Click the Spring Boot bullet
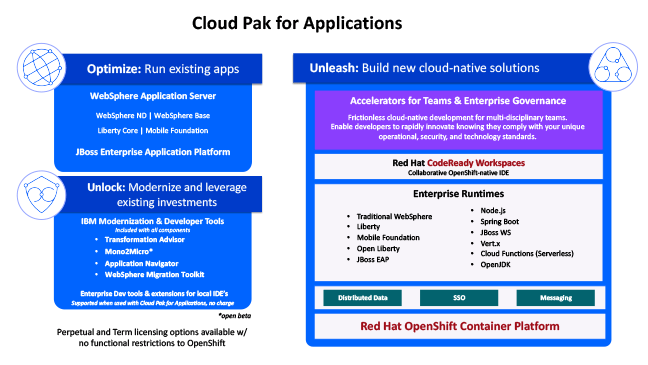 [x=499, y=222]
